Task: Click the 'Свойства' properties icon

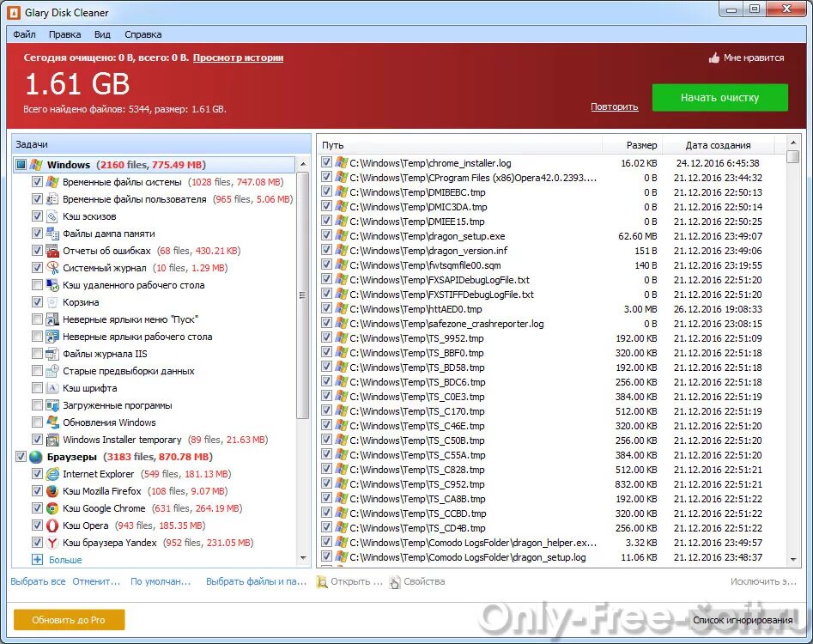Action: (x=395, y=582)
